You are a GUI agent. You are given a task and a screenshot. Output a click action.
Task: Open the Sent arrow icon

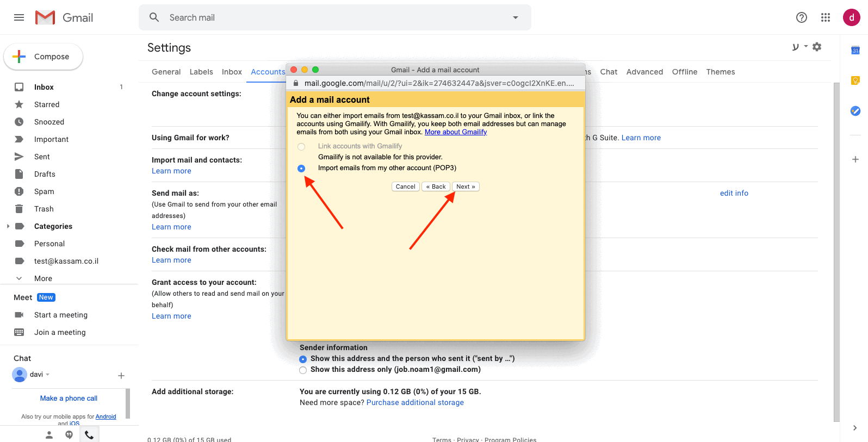click(x=19, y=157)
